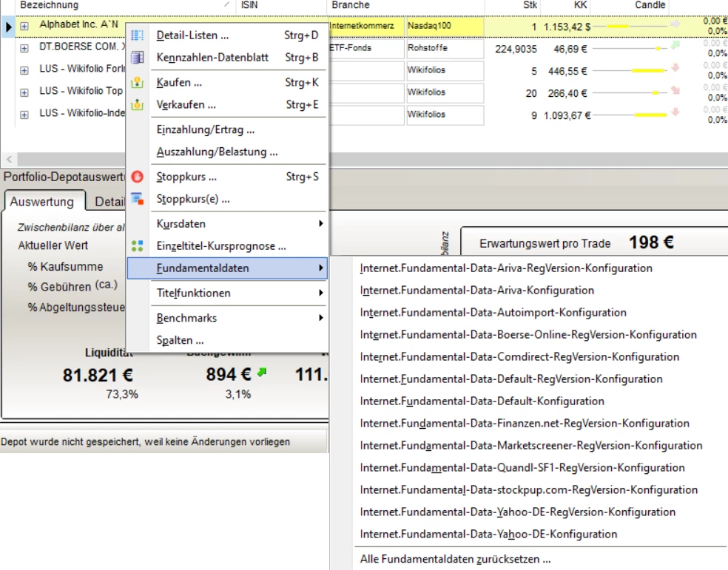Click the green arrow beside 894 €
Viewport: 728px width, 570px height.
click(263, 372)
